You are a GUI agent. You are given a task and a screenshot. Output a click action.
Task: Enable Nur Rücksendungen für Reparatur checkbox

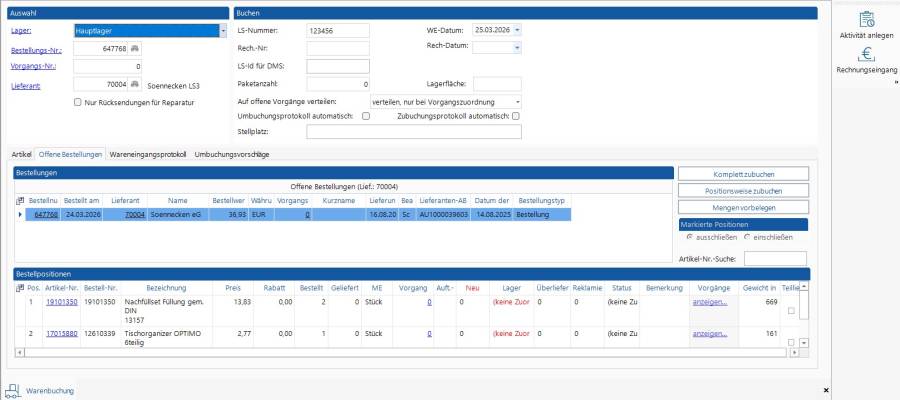[x=79, y=102]
